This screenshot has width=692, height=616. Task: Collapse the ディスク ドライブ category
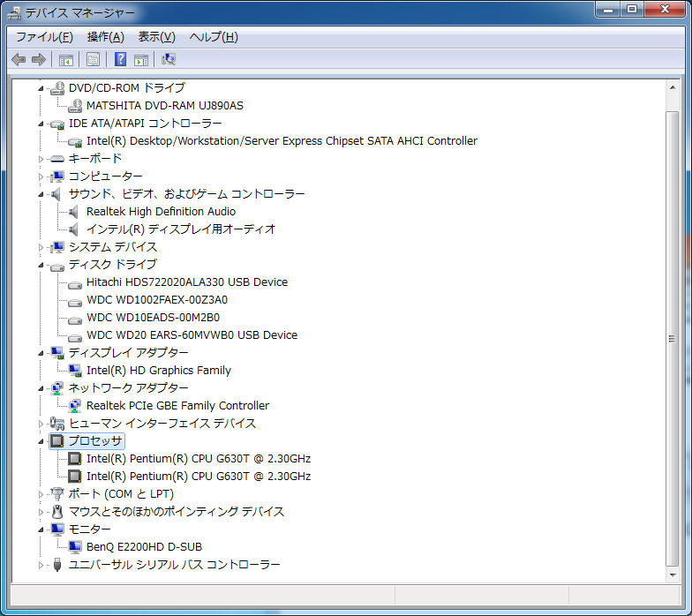41,265
